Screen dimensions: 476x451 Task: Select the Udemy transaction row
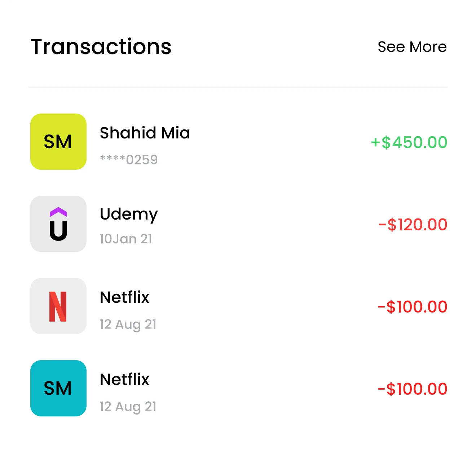click(x=238, y=224)
